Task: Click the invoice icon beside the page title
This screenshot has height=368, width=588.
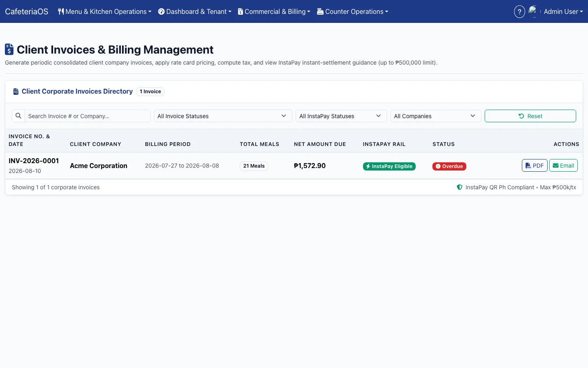Action: [x=9, y=49]
